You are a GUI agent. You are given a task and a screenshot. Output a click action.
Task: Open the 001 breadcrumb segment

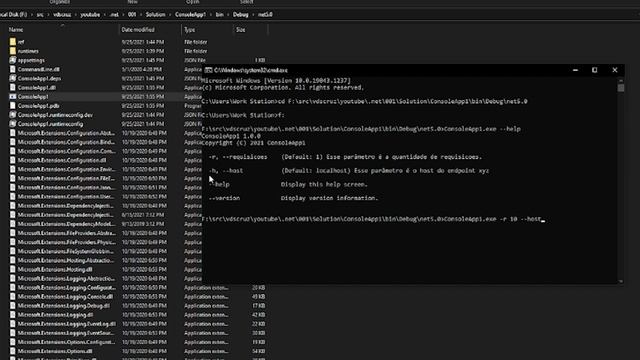point(132,15)
